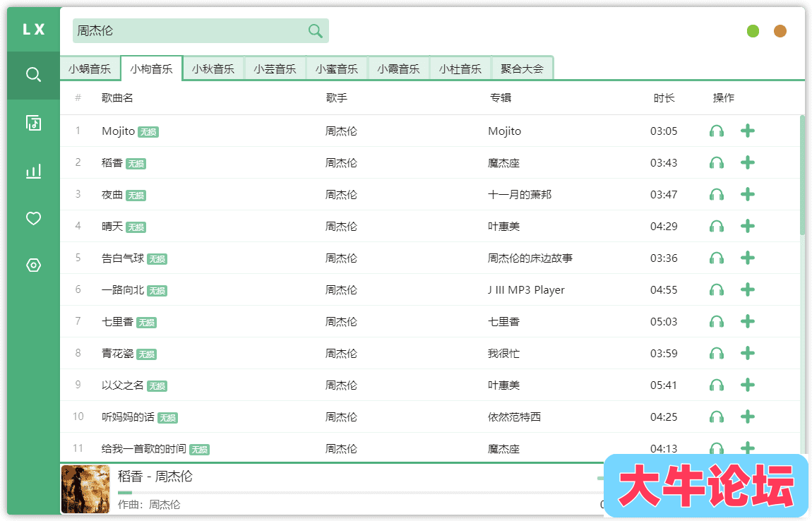The height and width of the screenshot is (521, 812).
Task: Switch to the 小蜜音乐 tab
Action: (x=337, y=68)
